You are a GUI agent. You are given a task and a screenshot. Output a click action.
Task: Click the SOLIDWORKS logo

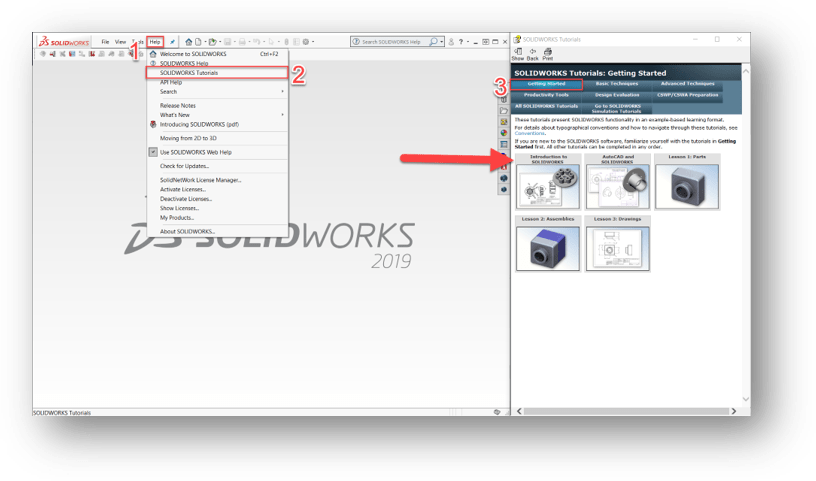[x=65, y=42]
